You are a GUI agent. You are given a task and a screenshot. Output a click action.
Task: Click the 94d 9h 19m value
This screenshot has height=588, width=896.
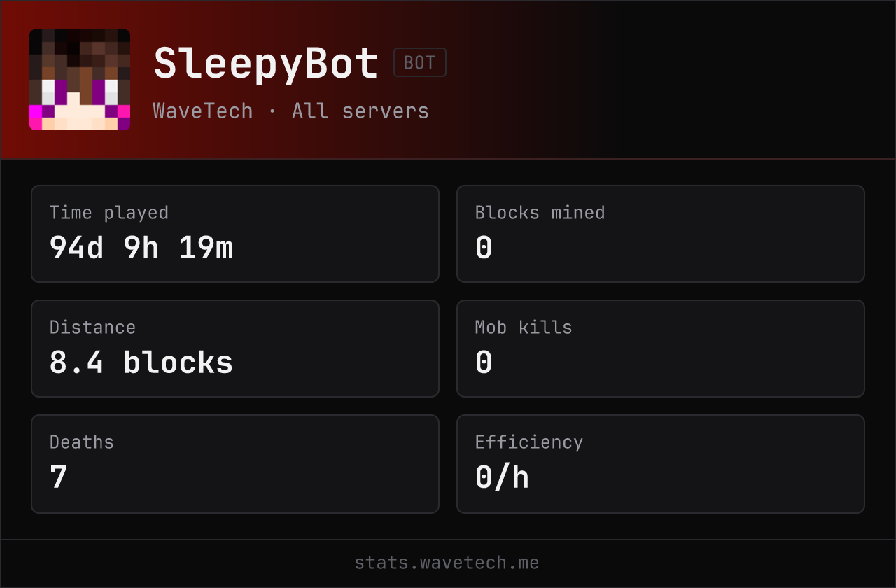coord(141,248)
